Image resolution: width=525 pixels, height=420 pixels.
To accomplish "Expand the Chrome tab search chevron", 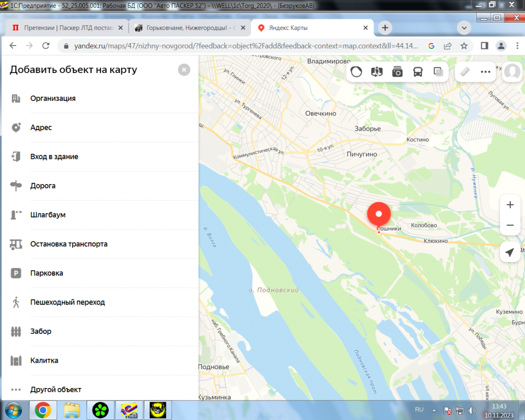I will coord(464,28).
